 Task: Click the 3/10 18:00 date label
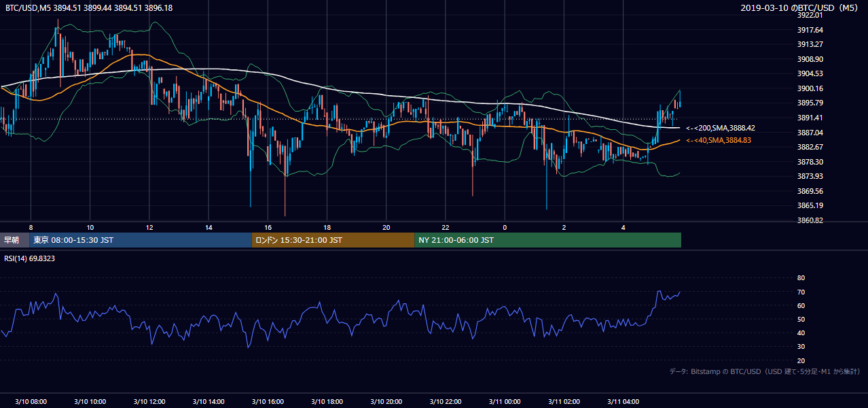327,402
